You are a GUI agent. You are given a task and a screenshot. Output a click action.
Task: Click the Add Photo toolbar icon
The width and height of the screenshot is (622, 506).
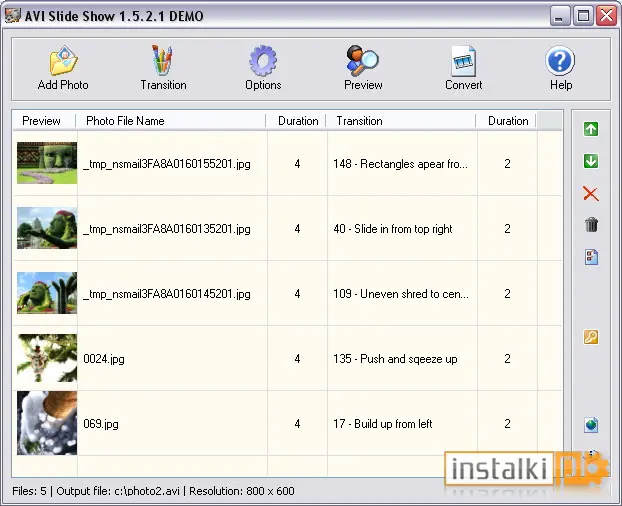[x=63, y=61]
